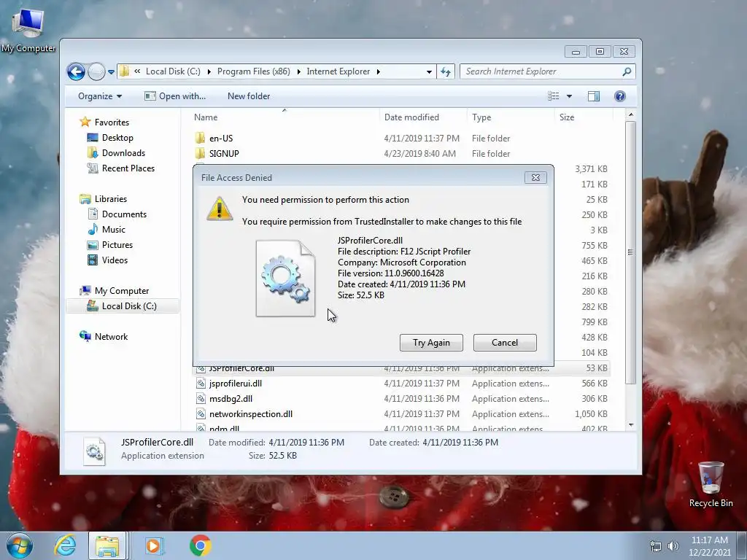Open the view options dropdown arrow
747x560 pixels.
(569, 96)
